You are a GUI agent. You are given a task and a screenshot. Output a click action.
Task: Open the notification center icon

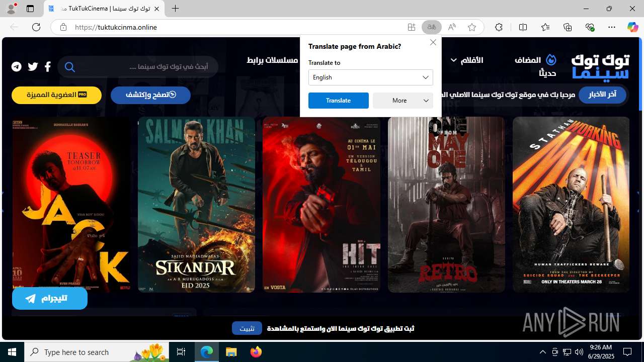pyautogui.click(x=627, y=352)
